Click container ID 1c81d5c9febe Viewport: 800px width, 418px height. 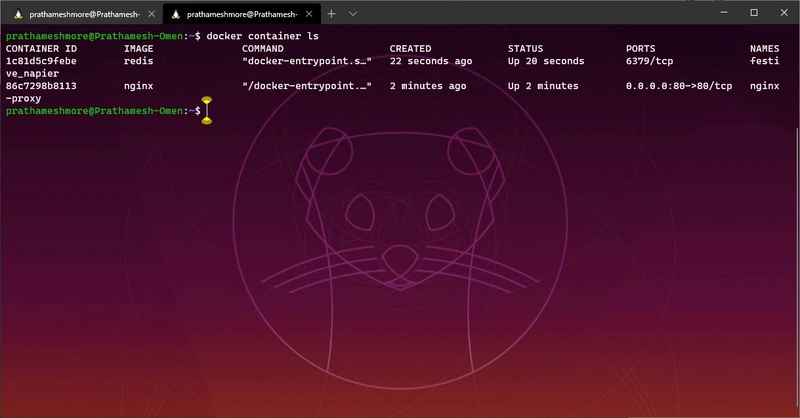41,61
